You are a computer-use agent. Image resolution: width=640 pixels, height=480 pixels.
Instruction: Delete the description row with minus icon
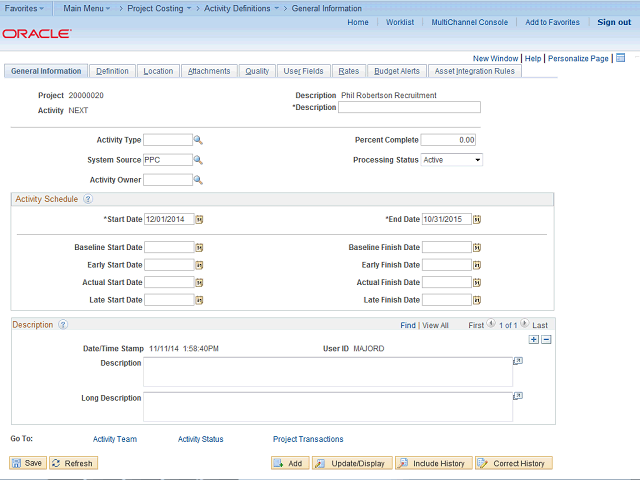click(x=546, y=340)
